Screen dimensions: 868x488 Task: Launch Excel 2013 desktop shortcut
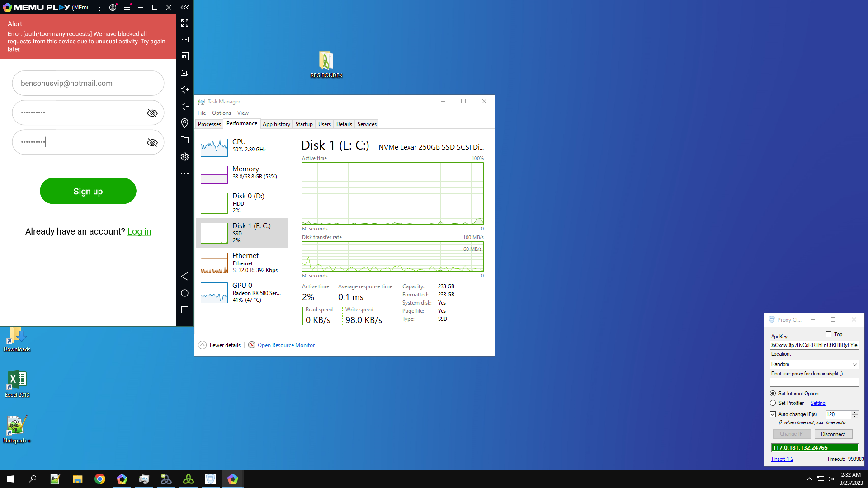pos(17,384)
